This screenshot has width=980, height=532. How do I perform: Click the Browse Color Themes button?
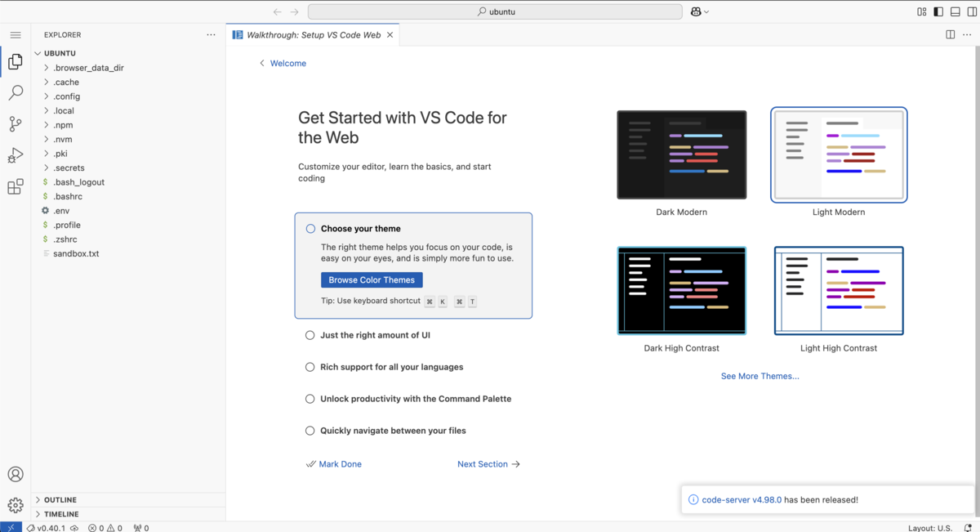tap(372, 279)
